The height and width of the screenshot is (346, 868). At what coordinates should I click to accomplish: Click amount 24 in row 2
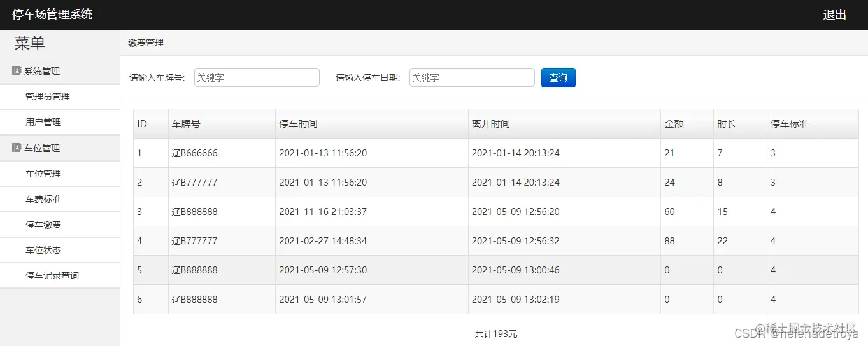pos(669,183)
